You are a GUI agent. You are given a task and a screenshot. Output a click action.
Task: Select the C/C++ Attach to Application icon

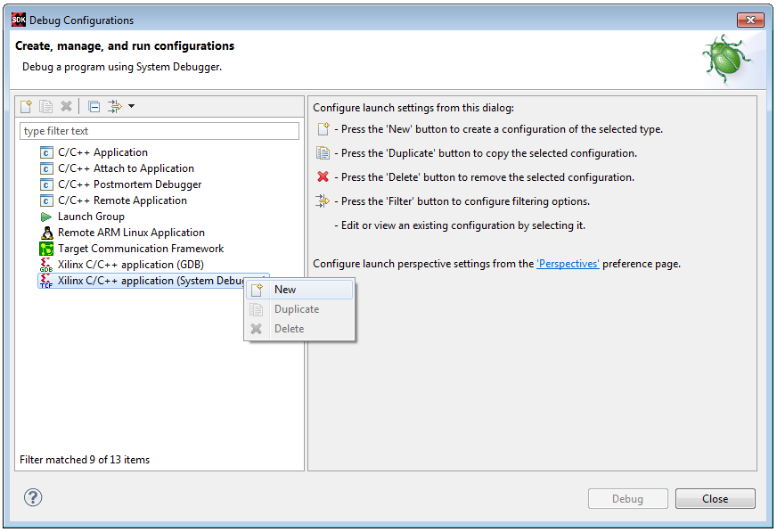46,168
